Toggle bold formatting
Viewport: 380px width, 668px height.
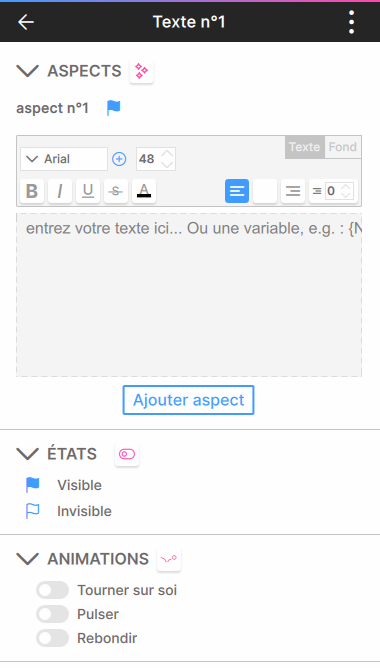point(32,191)
